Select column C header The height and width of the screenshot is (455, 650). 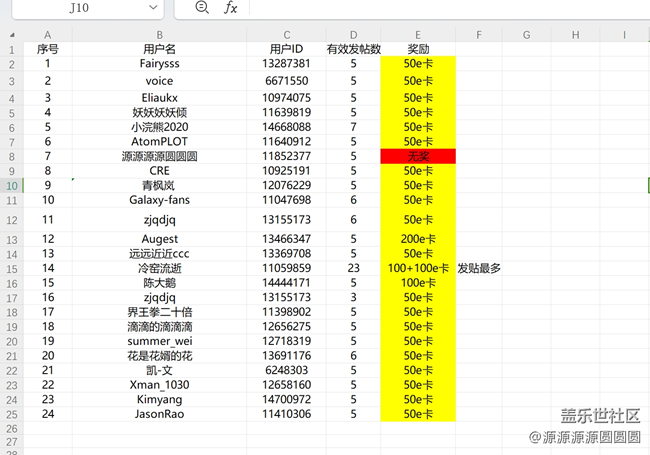[x=286, y=35]
